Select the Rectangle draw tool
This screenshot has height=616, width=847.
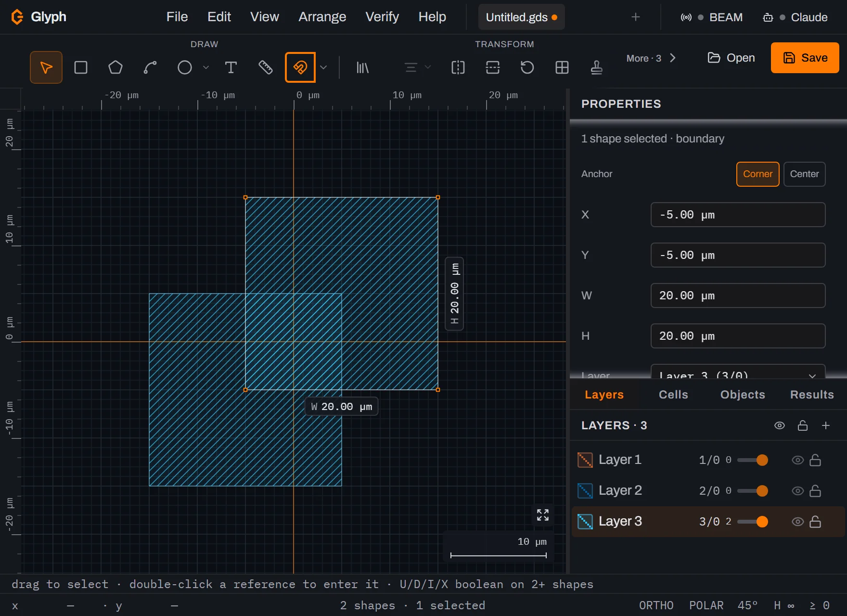click(x=81, y=67)
